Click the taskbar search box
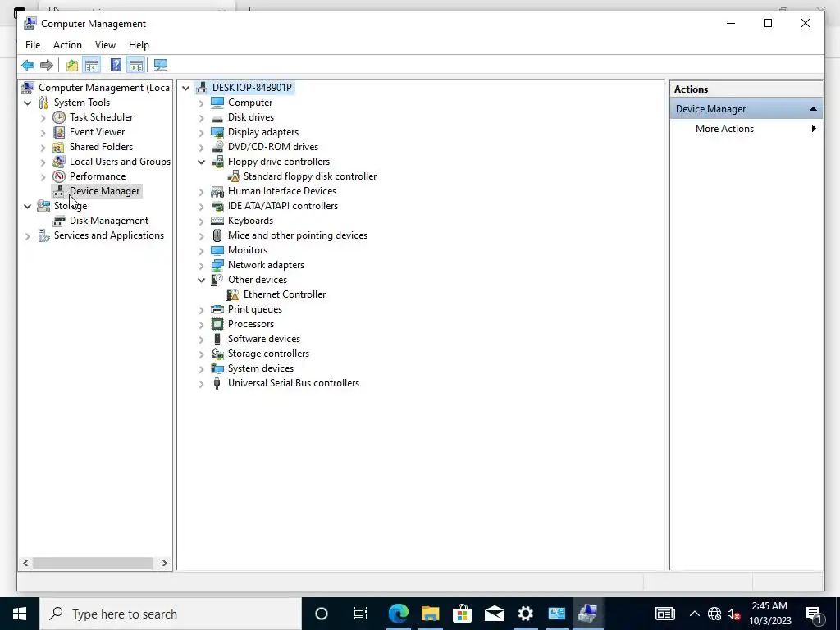The width and height of the screenshot is (840, 630). [171, 614]
